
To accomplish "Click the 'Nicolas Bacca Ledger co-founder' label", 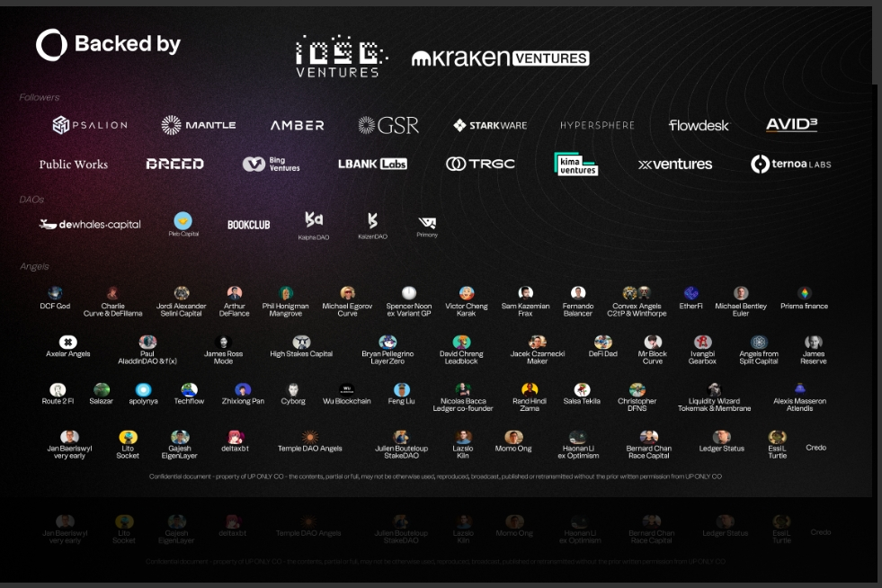I will (463, 405).
